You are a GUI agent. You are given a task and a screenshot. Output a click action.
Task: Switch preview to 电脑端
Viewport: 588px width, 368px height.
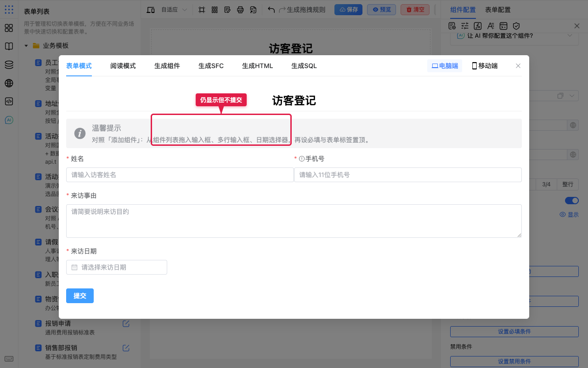click(x=445, y=66)
